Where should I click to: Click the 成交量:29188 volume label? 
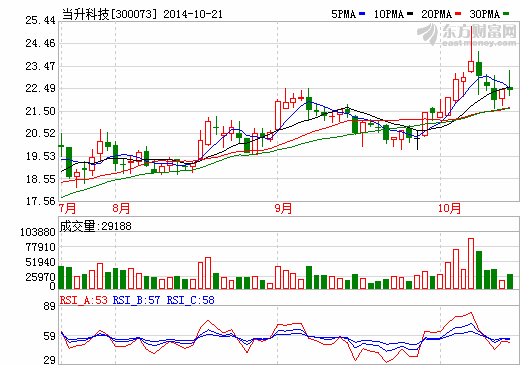tap(96, 226)
